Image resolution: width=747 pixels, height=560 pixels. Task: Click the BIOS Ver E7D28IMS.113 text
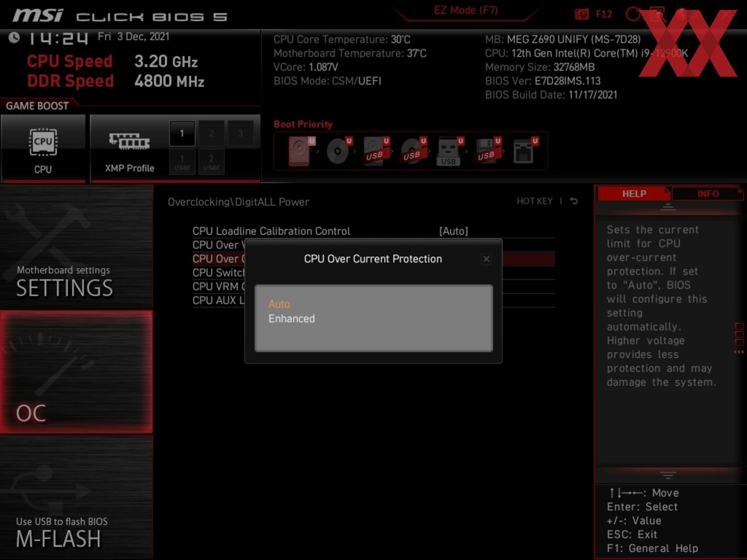click(543, 81)
